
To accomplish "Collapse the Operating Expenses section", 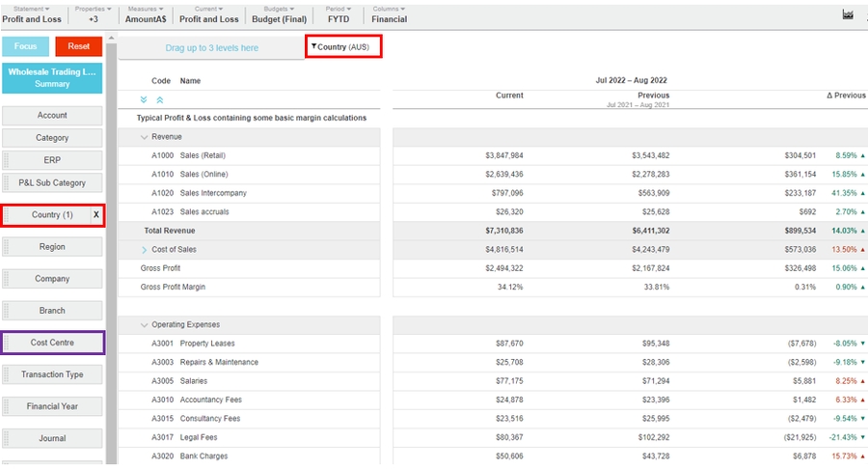I will (144, 325).
